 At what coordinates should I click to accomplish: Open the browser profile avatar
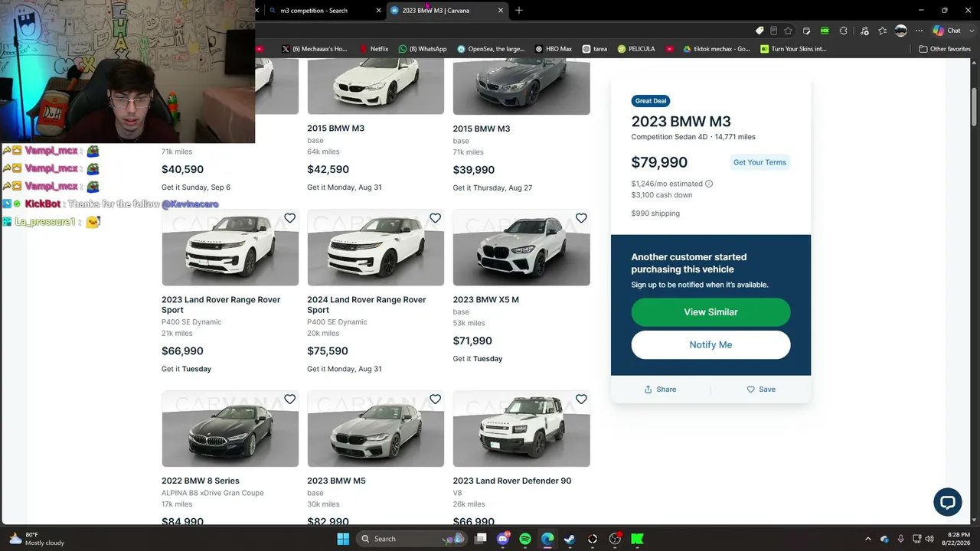(901, 31)
